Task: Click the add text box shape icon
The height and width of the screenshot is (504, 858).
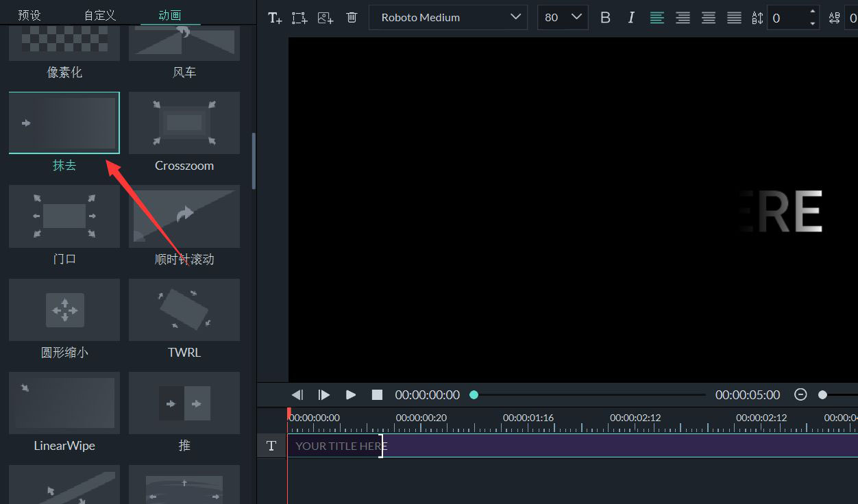Action: click(x=299, y=18)
